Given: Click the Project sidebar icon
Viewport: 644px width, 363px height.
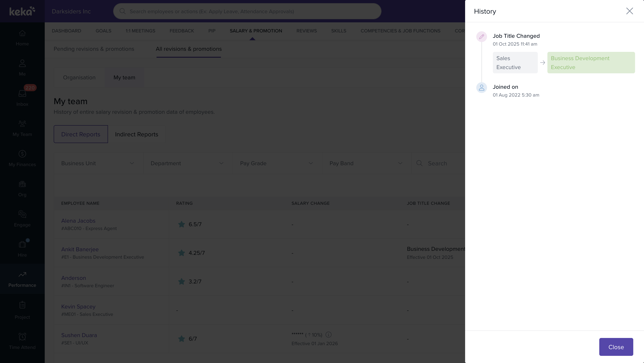Looking at the screenshot, I should tap(22, 305).
